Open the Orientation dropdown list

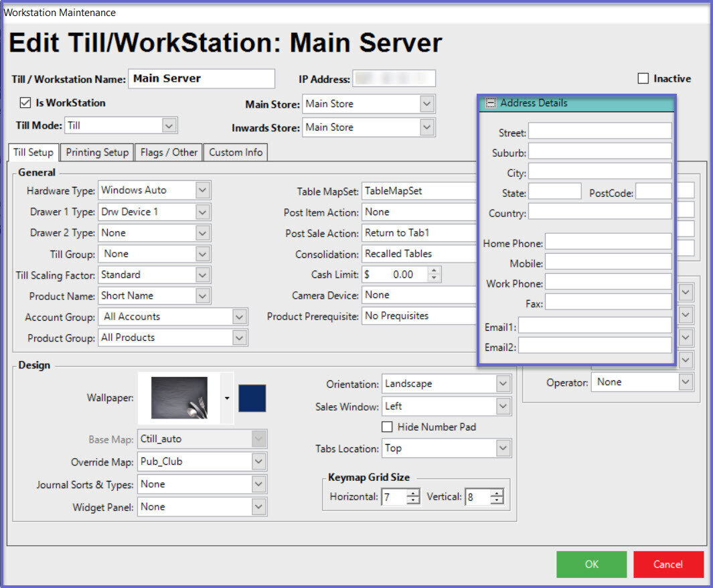pos(503,384)
